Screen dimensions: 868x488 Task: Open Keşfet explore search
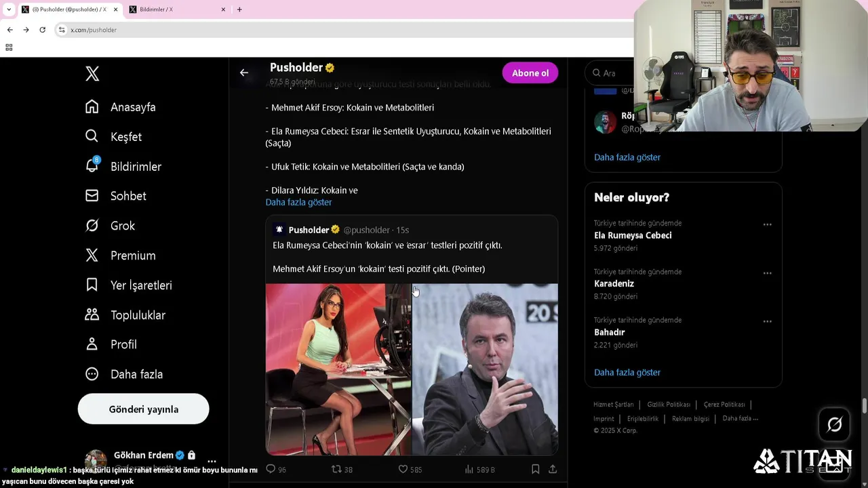point(113,137)
